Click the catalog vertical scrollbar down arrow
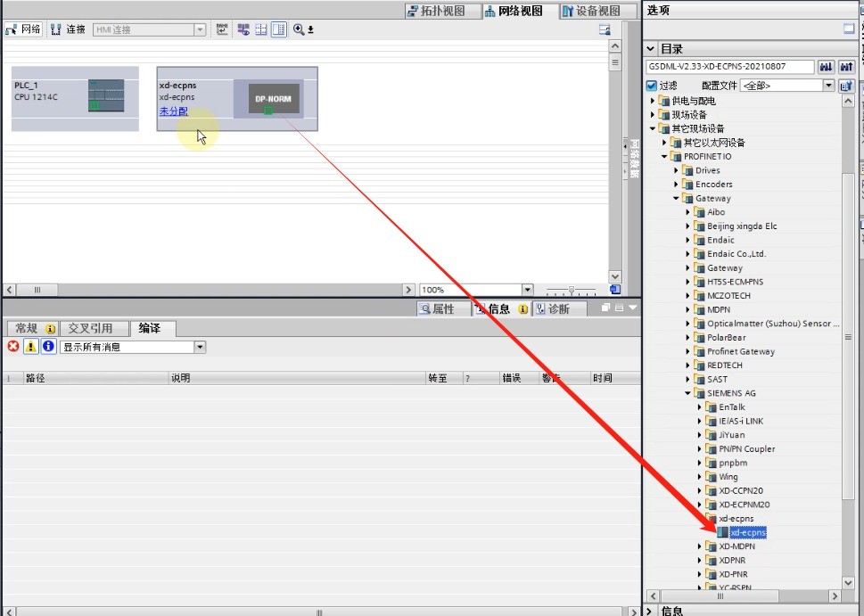The height and width of the screenshot is (616, 864). [849, 583]
